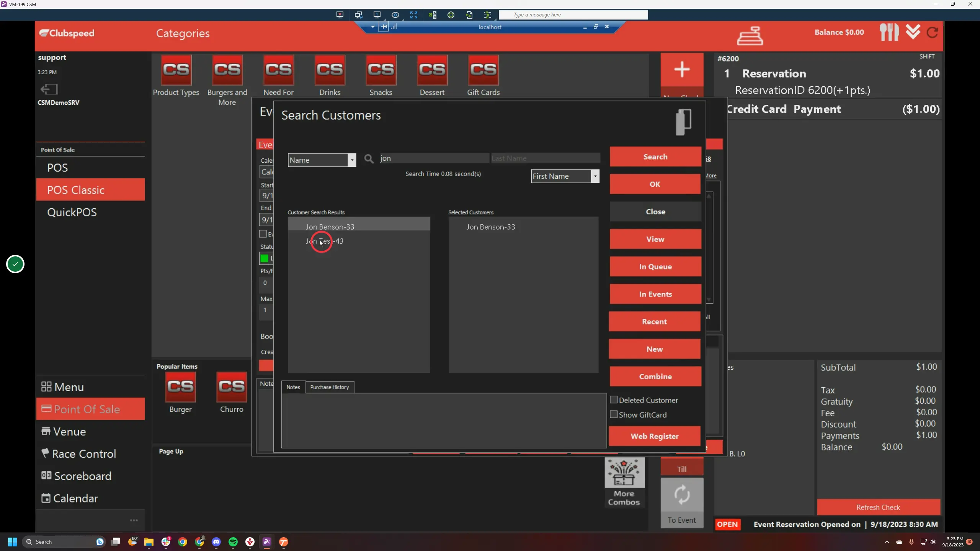Open Scoreboard navigation item

click(x=90, y=476)
